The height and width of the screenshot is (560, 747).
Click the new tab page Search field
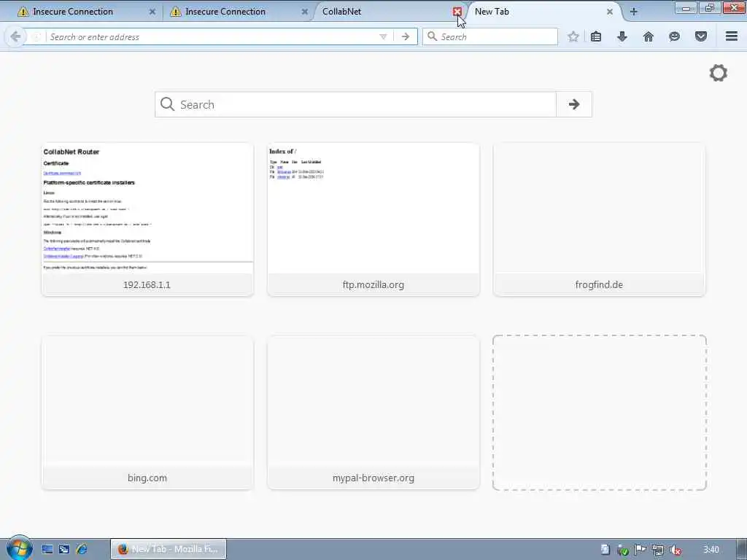point(355,104)
